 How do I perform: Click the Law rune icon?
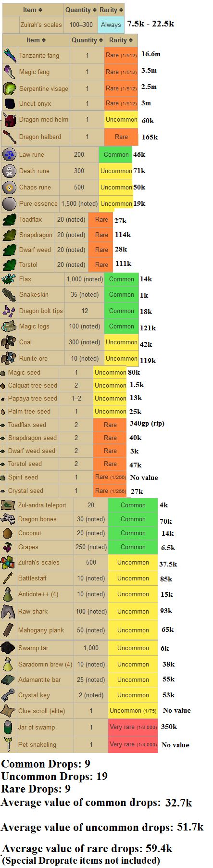[x=9, y=154]
